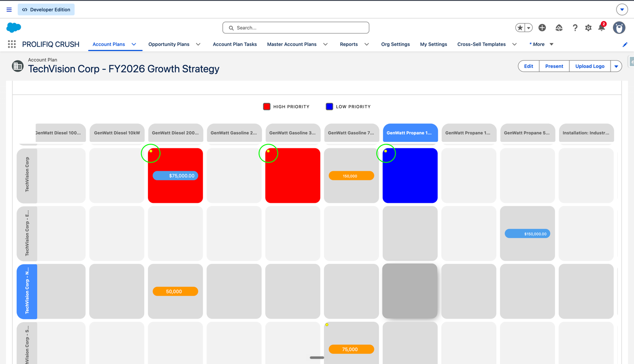Show more actions beside Upload Logo
This screenshot has width=634, height=364.
pyautogui.click(x=616, y=66)
